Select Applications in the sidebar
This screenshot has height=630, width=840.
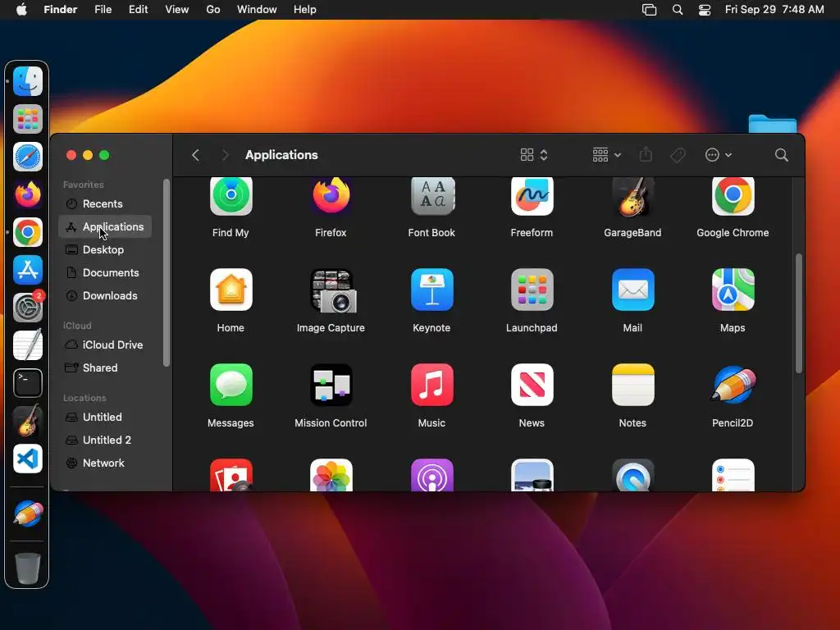point(105,226)
